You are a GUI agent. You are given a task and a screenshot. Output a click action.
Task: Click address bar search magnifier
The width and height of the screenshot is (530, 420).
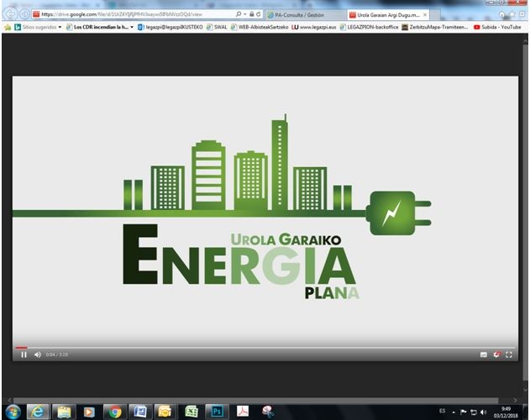point(239,14)
